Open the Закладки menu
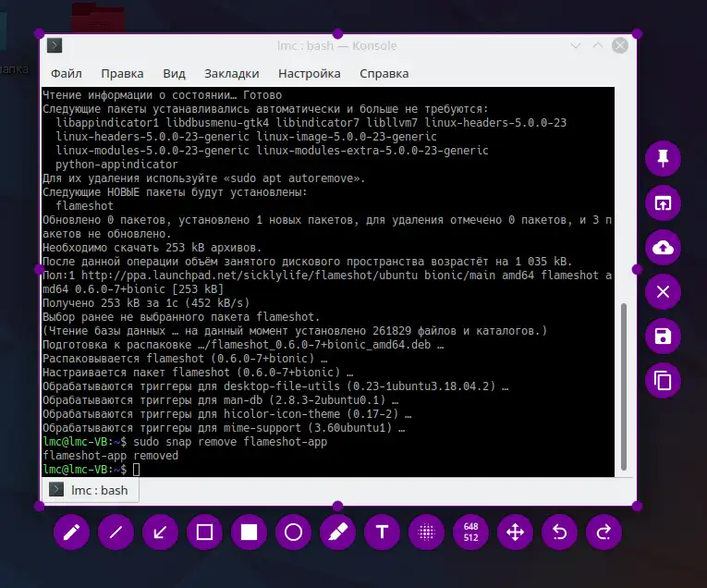This screenshot has height=588, width=707. point(232,74)
